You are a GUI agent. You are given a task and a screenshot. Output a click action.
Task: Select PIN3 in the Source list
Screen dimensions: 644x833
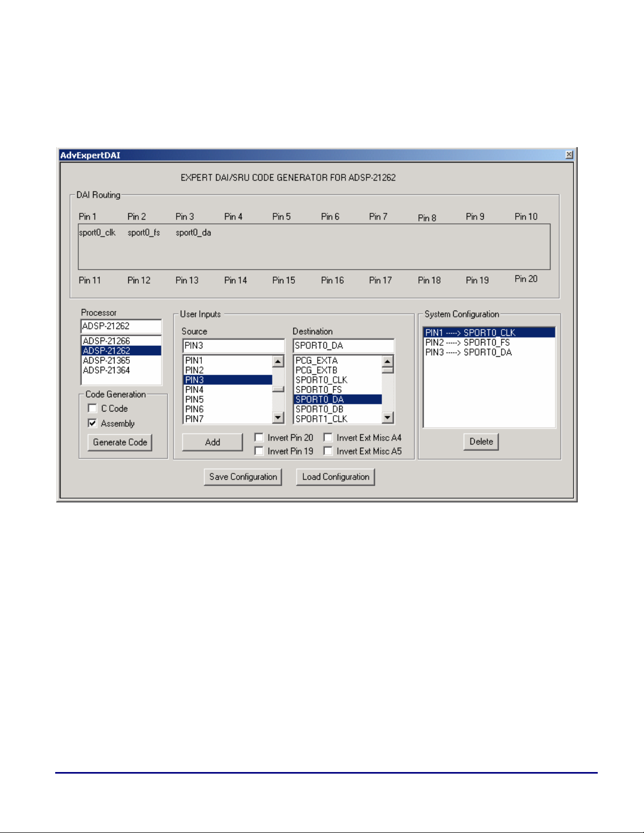tap(228, 380)
